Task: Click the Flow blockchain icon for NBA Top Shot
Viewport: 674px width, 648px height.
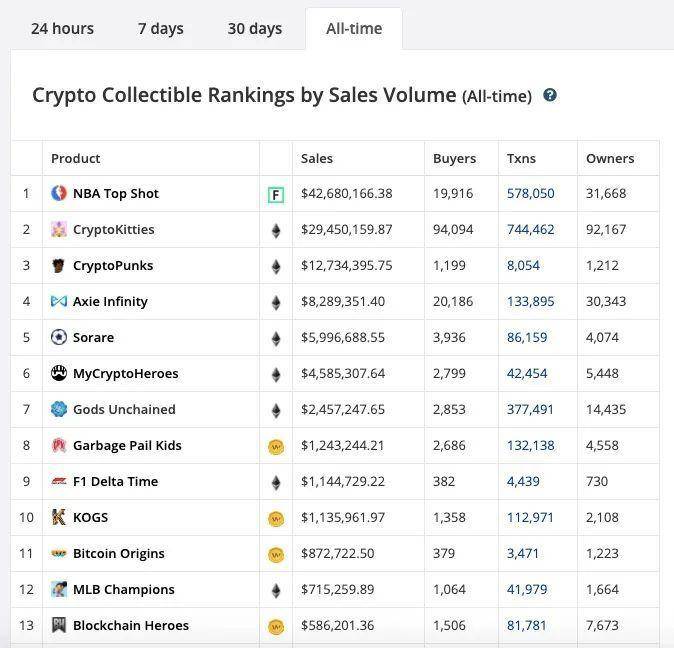Action: point(276,195)
